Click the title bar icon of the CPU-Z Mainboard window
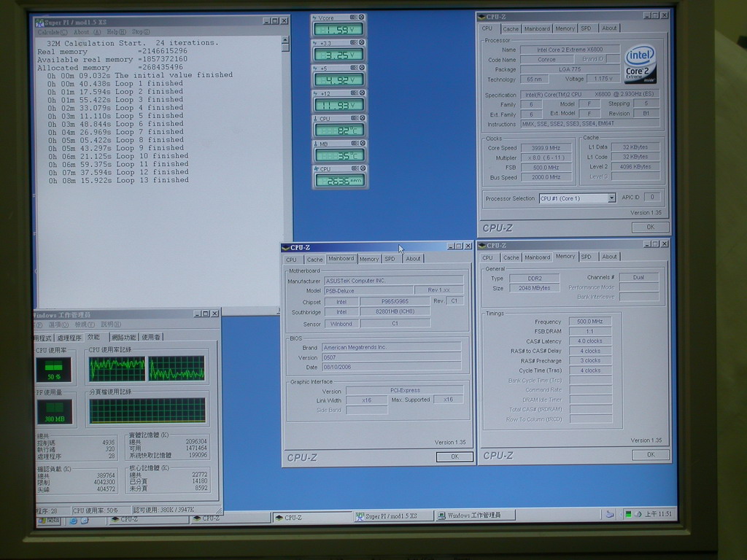The image size is (747, 560). click(x=286, y=248)
